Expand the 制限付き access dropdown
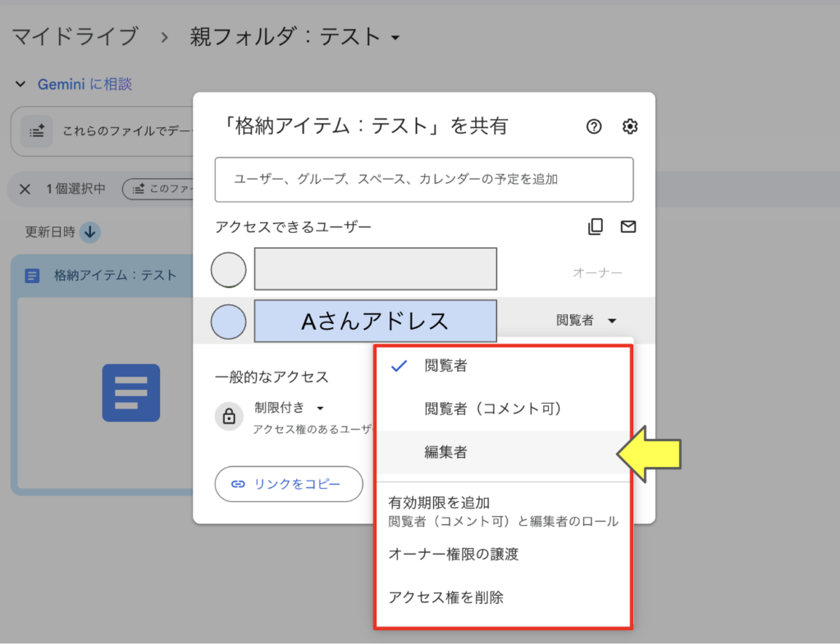Viewport: 840px width, 644px height. [290, 408]
